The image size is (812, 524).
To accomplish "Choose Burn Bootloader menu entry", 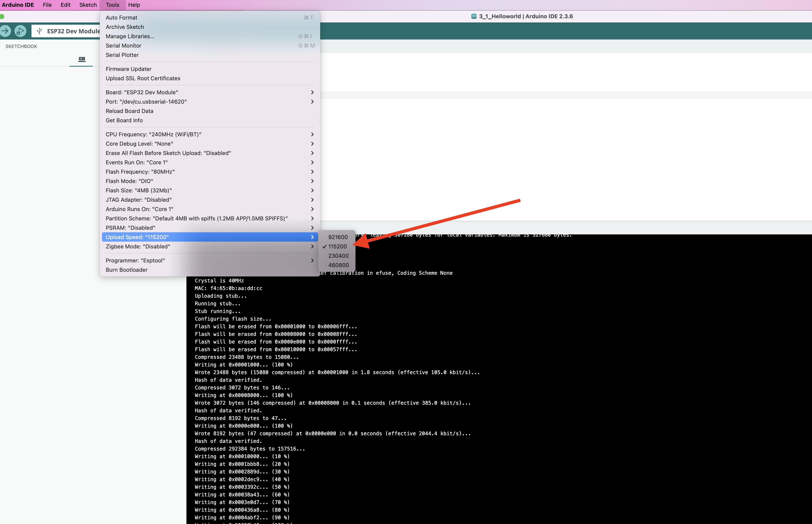I will (210, 270).
